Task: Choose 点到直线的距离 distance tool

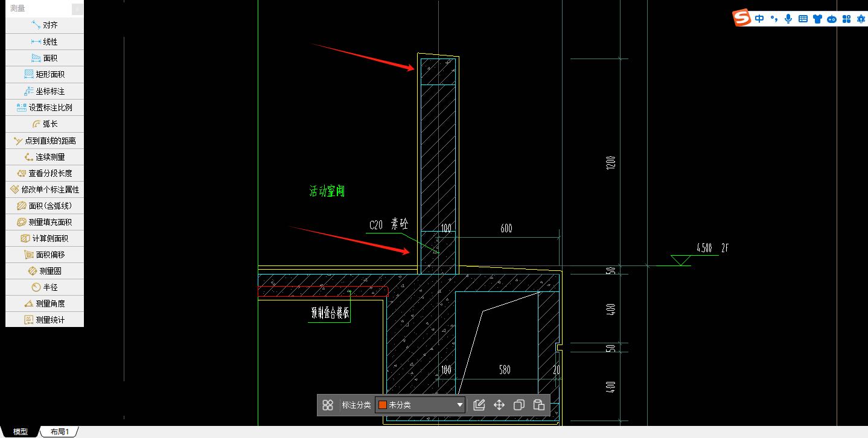Action: tap(45, 141)
